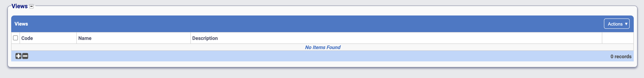
Task: Sort by the Description column header
Action: pos(205,38)
